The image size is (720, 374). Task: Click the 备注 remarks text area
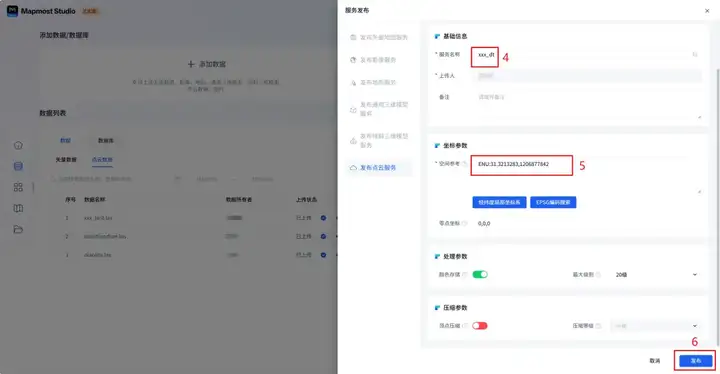coord(587,107)
